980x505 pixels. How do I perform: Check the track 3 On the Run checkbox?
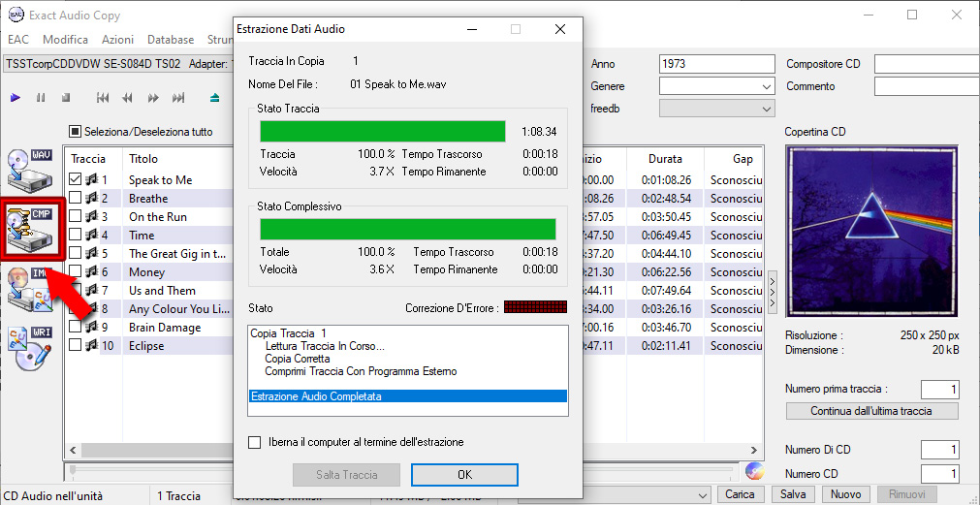75,217
